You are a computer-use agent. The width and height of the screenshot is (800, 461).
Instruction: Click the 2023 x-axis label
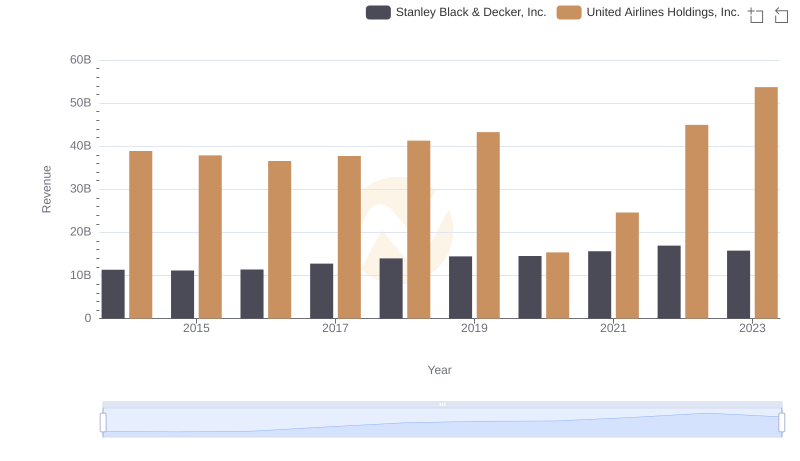[x=753, y=328]
